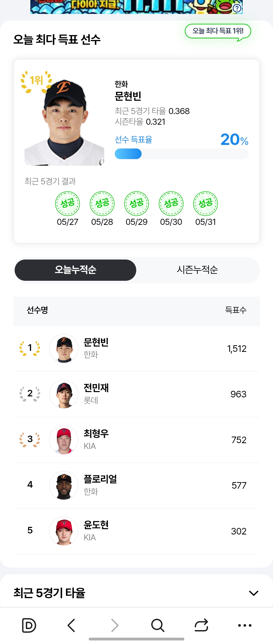Open 윤도현 KIA player row

tap(136, 531)
